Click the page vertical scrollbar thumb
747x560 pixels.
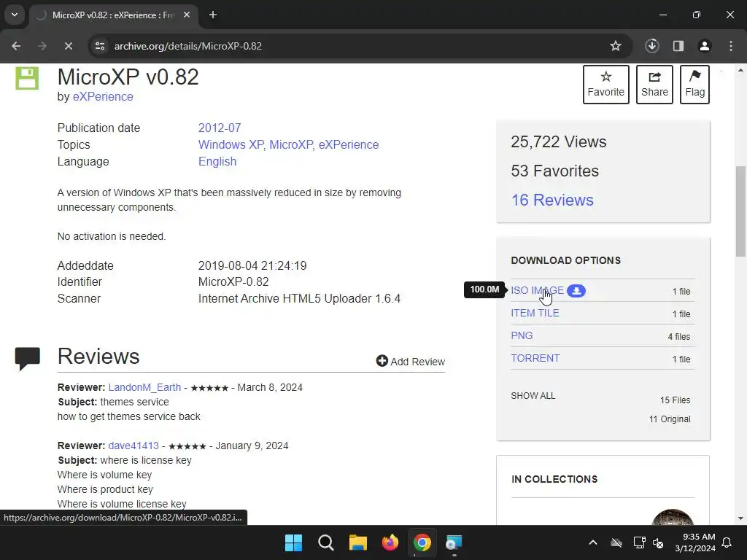coord(740,211)
